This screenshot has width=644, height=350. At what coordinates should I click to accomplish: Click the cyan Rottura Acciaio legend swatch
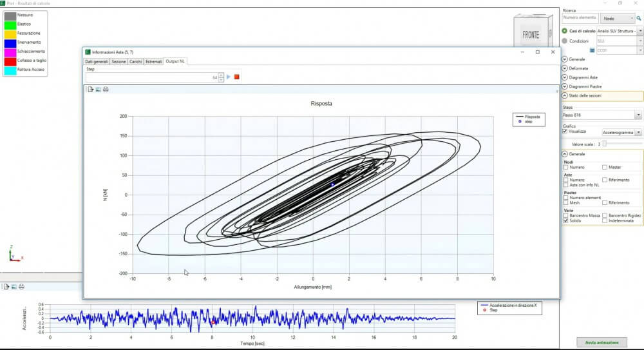(10, 70)
